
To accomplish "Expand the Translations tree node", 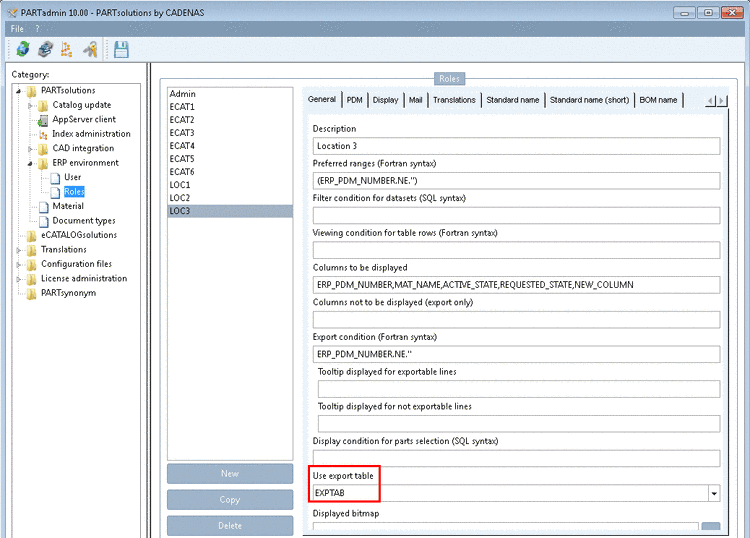I will point(19,250).
